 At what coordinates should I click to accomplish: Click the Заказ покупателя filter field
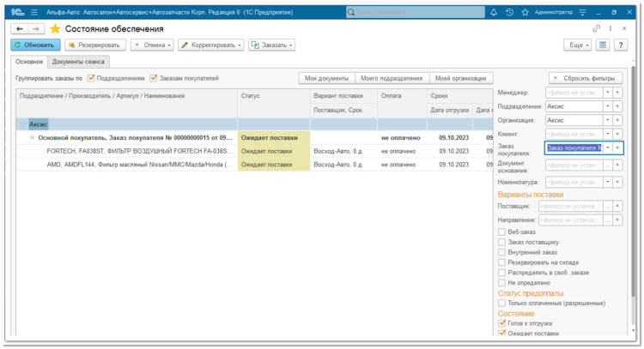[x=574, y=147]
